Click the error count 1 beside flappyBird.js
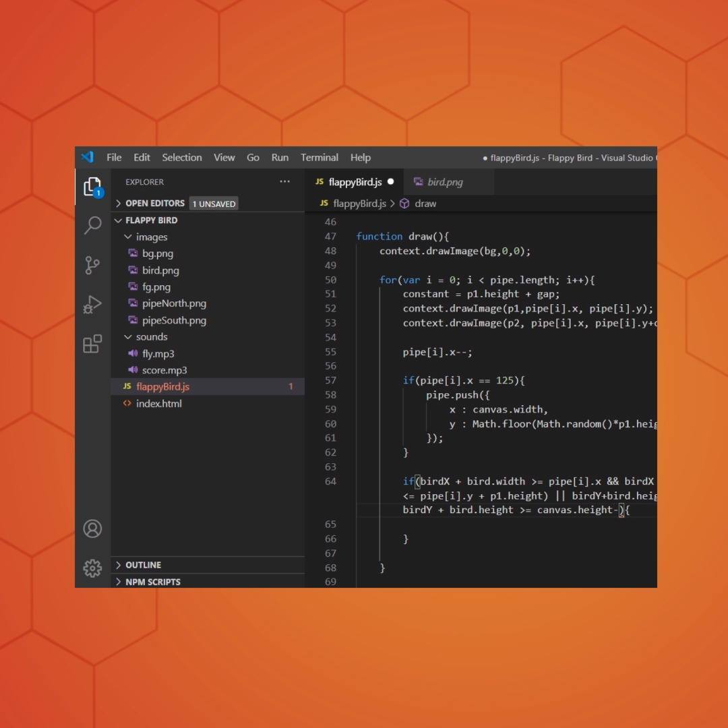 [x=291, y=386]
